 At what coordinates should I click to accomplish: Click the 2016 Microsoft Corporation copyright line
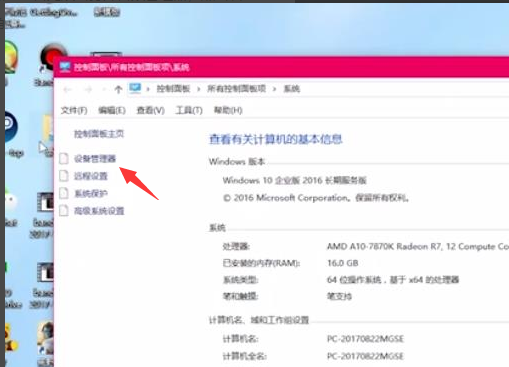pyautogui.click(x=316, y=198)
